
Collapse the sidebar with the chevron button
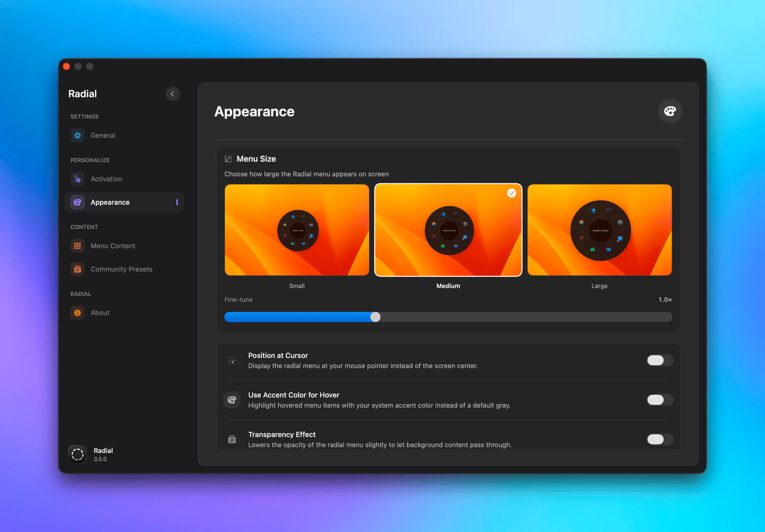coord(172,94)
